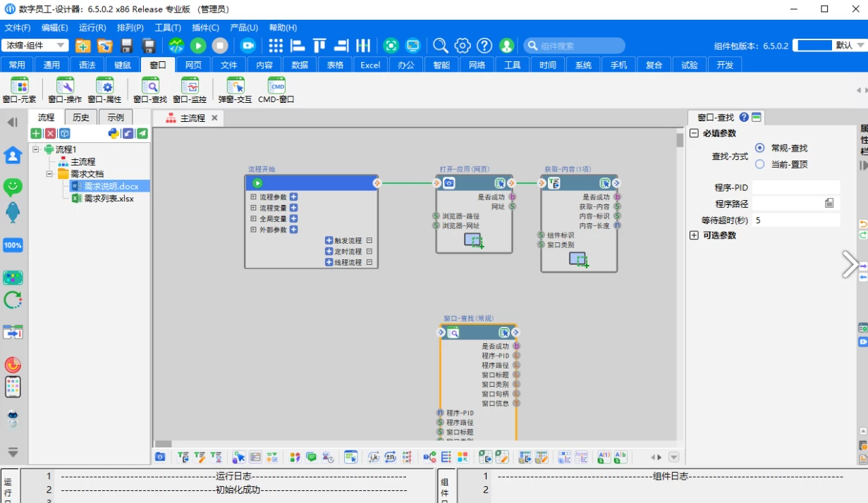Open 需求列表.xlsx in the tree
Screen dimensions: 868x503
point(108,199)
